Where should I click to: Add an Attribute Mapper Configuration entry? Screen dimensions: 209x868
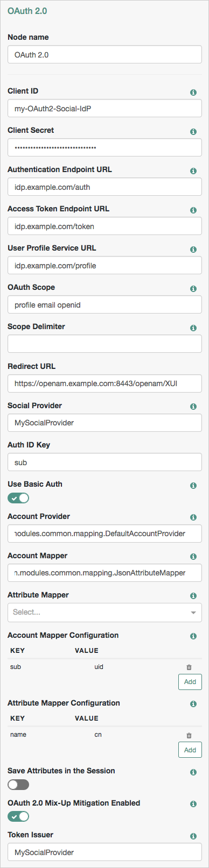[x=190, y=750]
